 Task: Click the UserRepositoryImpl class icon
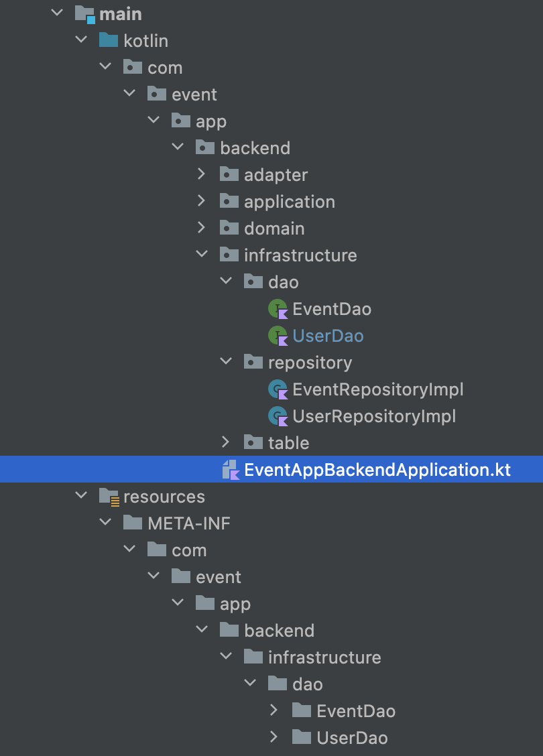(x=278, y=417)
